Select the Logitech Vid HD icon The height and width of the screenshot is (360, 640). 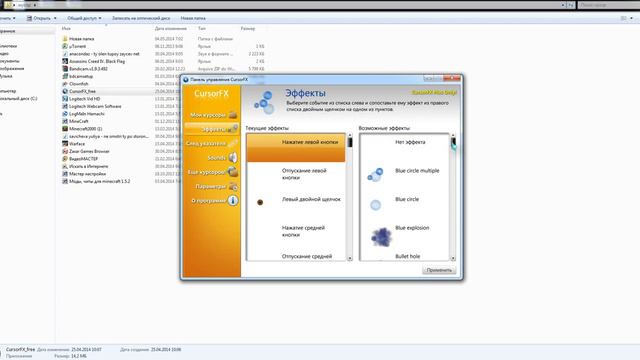(x=65, y=99)
